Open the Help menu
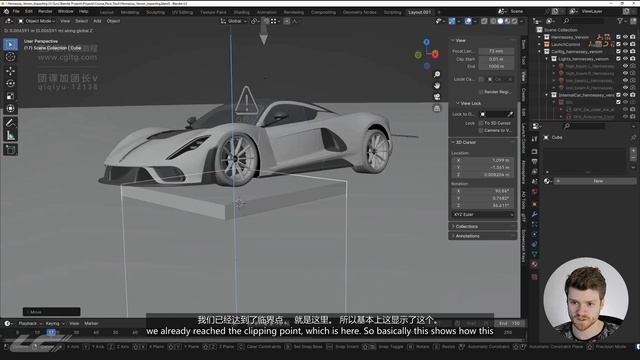This screenshot has height=360, width=640. [83, 11]
